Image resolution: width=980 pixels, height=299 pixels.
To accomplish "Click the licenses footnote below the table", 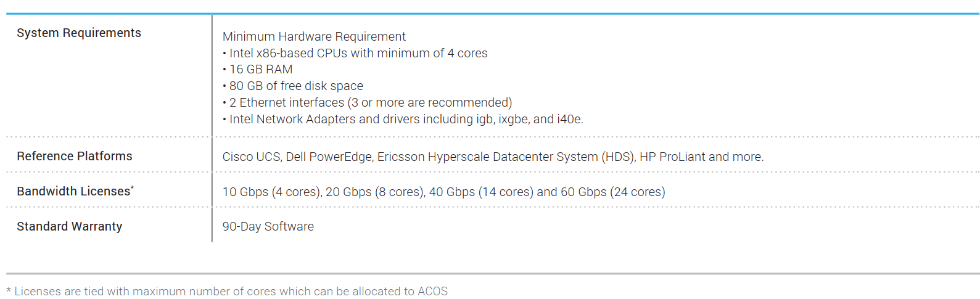I will click(227, 292).
